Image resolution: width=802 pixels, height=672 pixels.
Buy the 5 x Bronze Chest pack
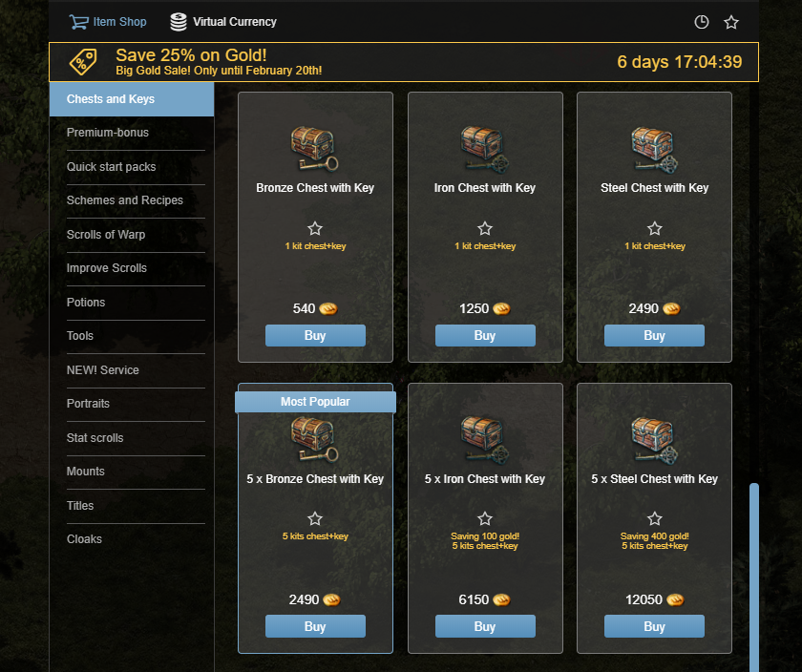(x=315, y=626)
